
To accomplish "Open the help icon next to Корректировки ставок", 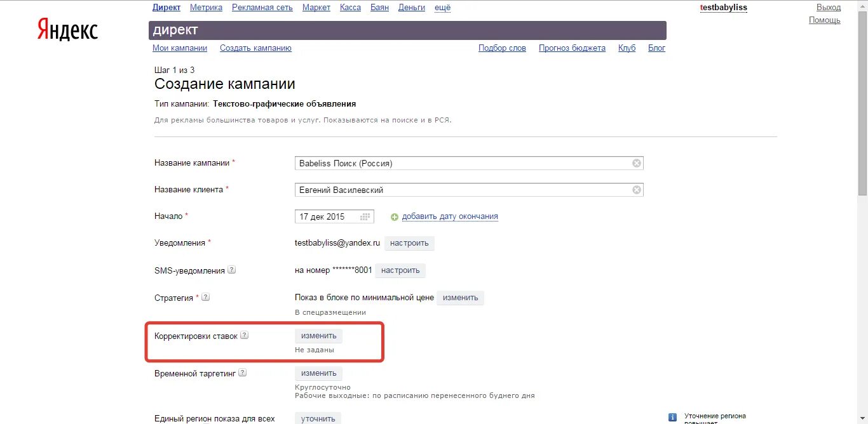I will point(244,336).
